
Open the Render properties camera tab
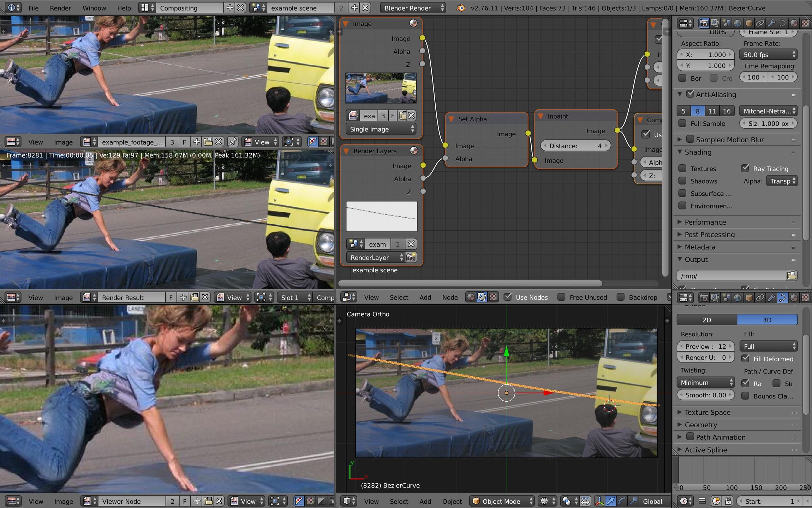(x=704, y=23)
